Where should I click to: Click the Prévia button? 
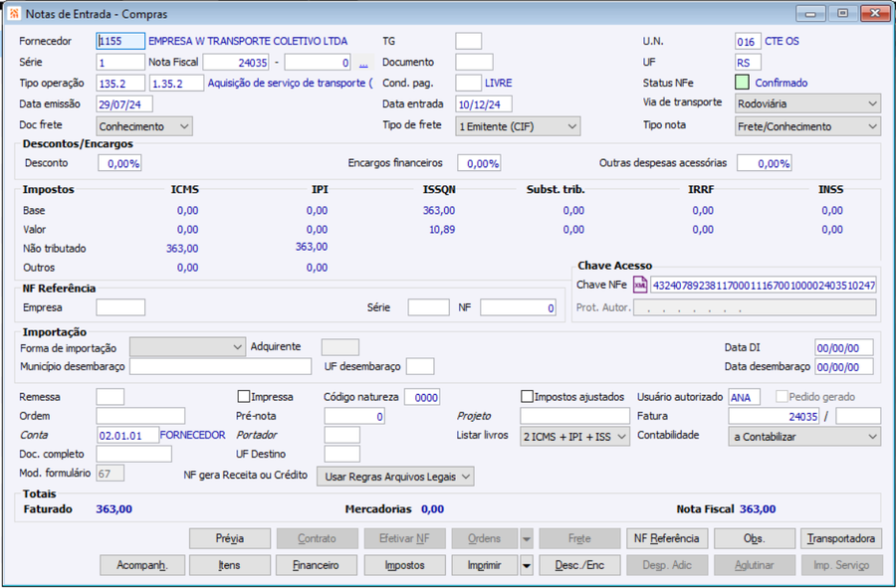[x=230, y=538]
